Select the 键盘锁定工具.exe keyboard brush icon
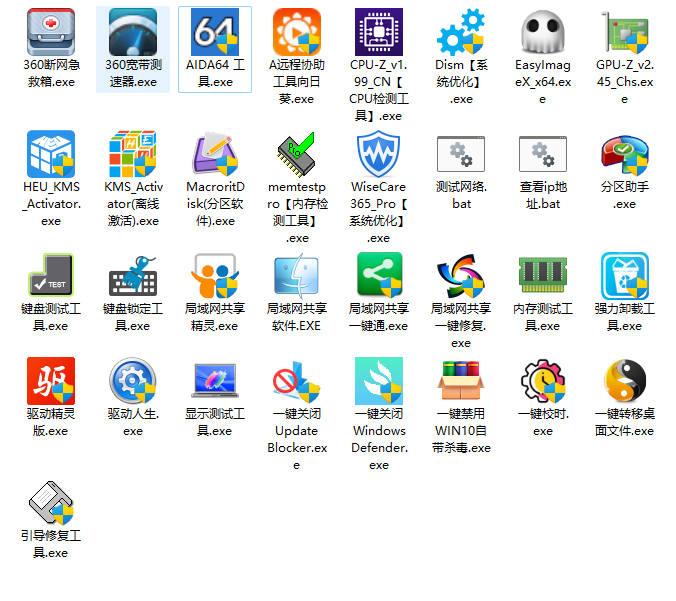The width and height of the screenshot is (676, 601). pyautogui.click(x=133, y=276)
